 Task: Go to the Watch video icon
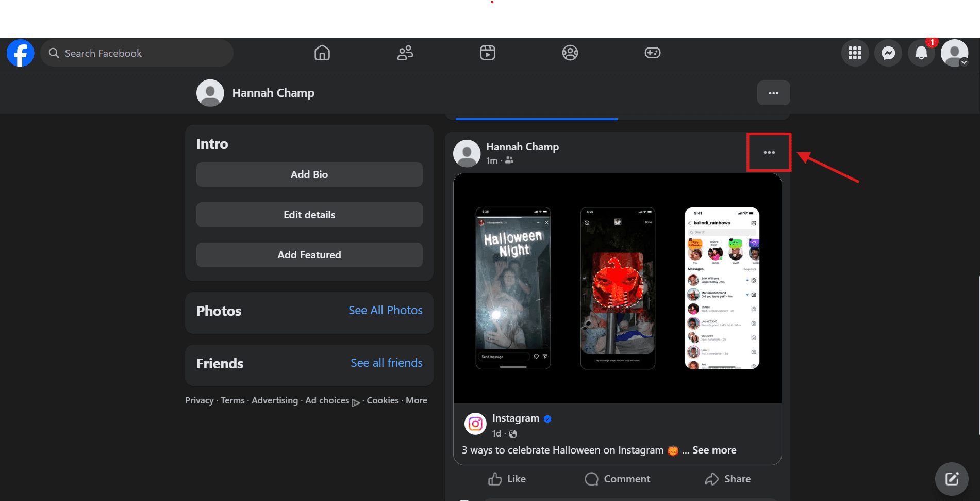tap(487, 53)
